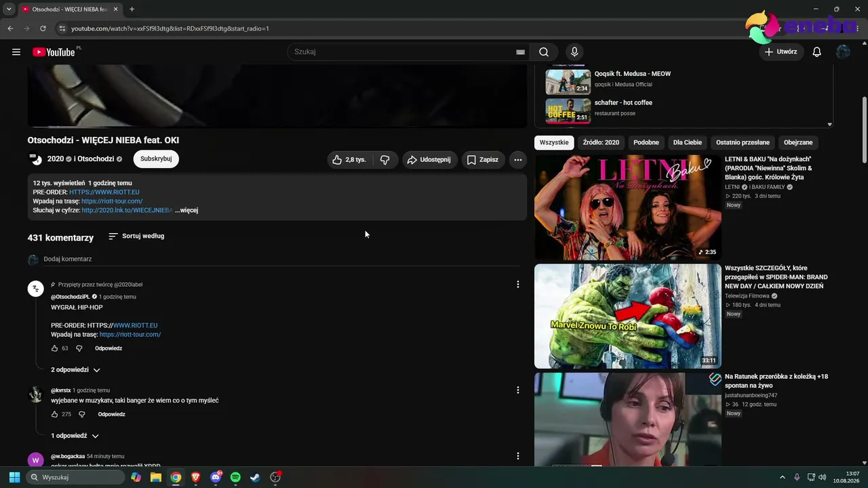Viewport: 868px width, 488px height.
Task: Open the @kvrstx channel handle
Action: pos(61,391)
